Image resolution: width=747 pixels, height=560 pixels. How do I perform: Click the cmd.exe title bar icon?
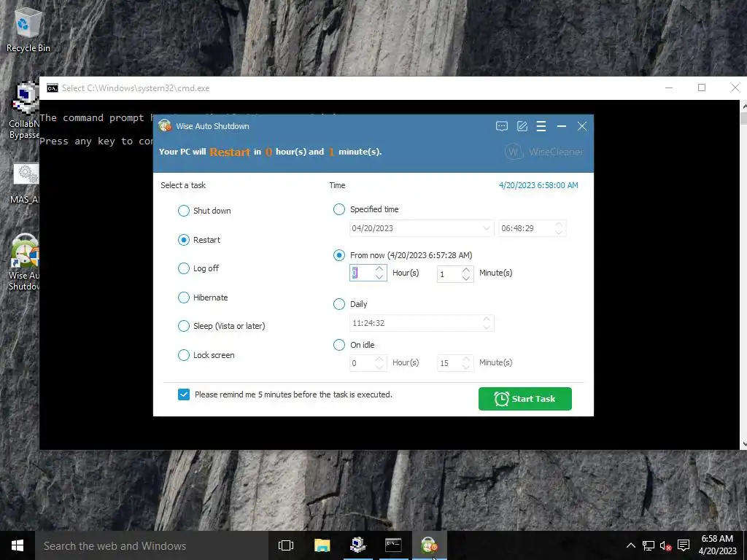click(x=53, y=88)
